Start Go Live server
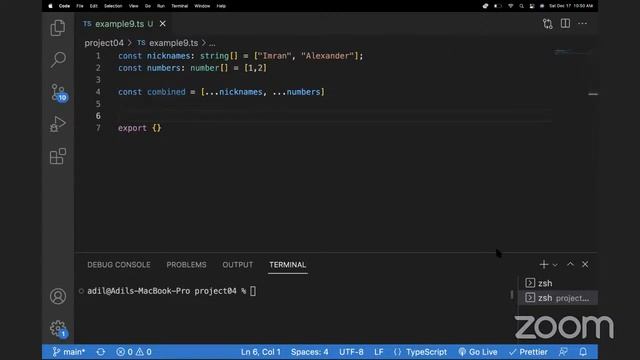 [478, 352]
